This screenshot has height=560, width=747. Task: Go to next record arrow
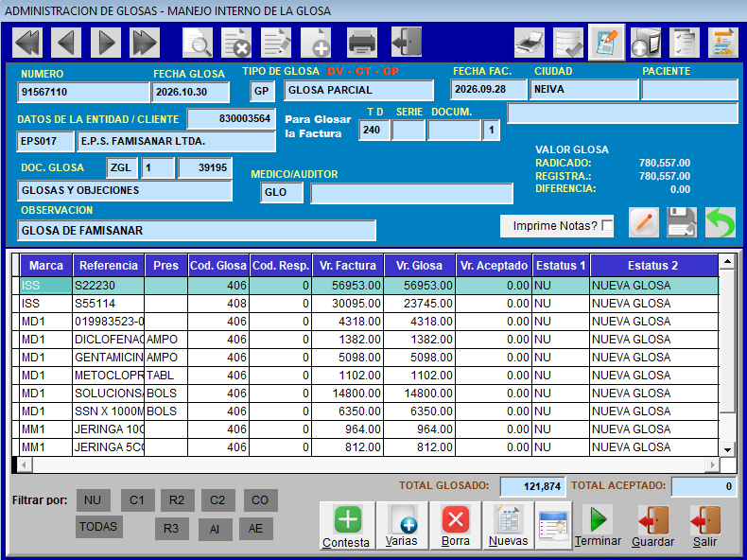(x=106, y=43)
